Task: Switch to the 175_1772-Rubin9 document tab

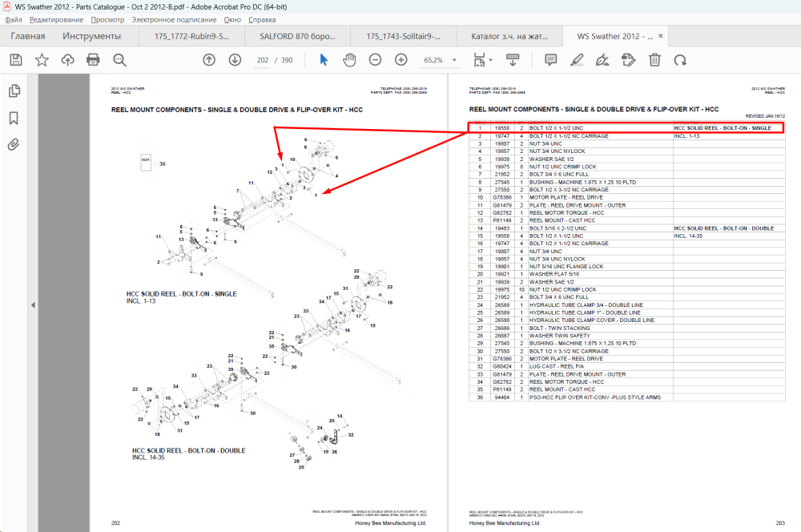Action: (x=191, y=36)
